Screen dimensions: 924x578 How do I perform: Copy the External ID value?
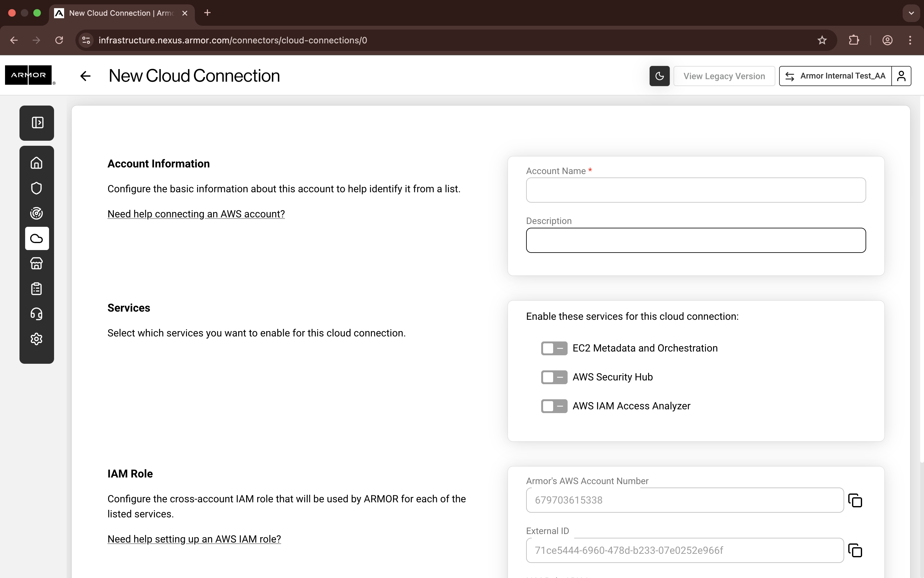[x=855, y=550]
